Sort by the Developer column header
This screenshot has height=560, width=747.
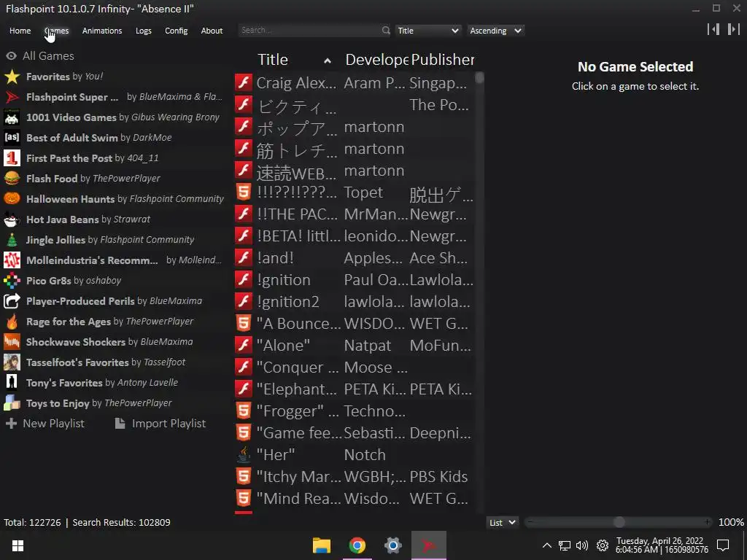376,60
